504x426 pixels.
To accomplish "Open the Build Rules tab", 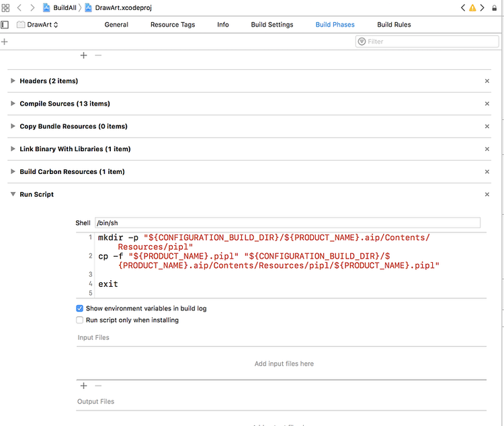I will click(x=394, y=25).
